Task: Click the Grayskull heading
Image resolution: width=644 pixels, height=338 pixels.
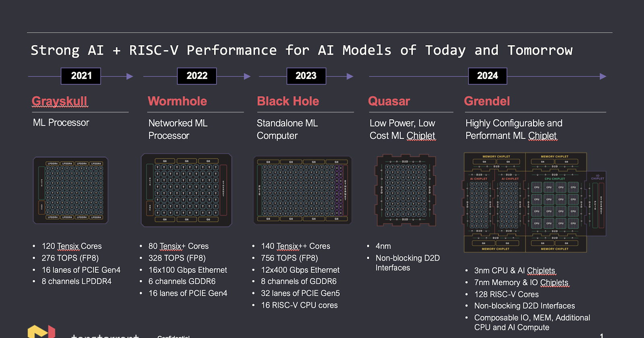Action: 60,102
